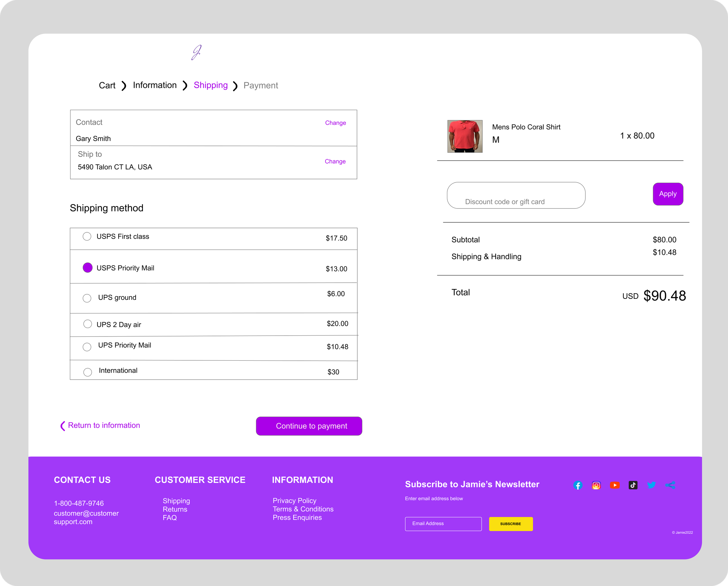Click the share icon in footer
The width and height of the screenshot is (728, 586).
click(x=670, y=485)
